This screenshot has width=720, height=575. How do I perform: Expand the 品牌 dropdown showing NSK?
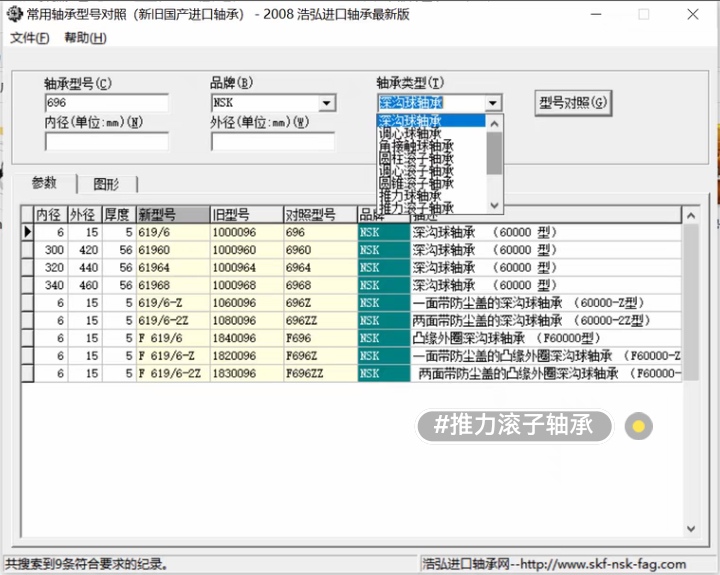[x=327, y=103]
